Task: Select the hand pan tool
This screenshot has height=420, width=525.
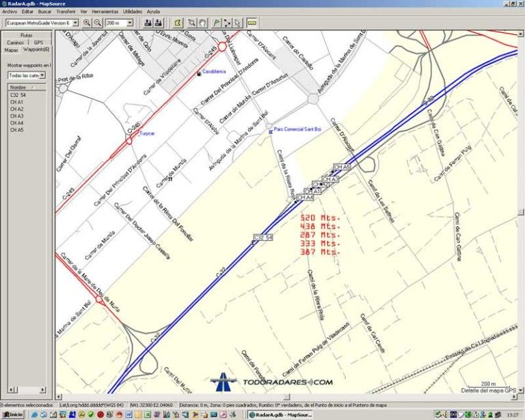Action: click(x=203, y=23)
